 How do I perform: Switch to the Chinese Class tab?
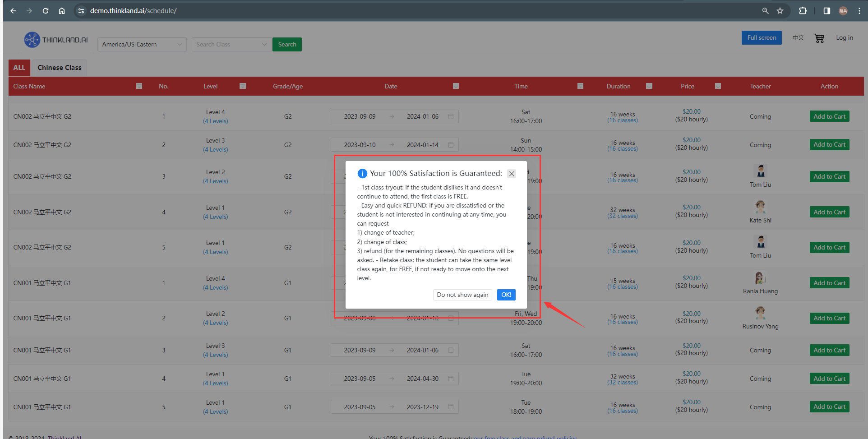click(60, 68)
